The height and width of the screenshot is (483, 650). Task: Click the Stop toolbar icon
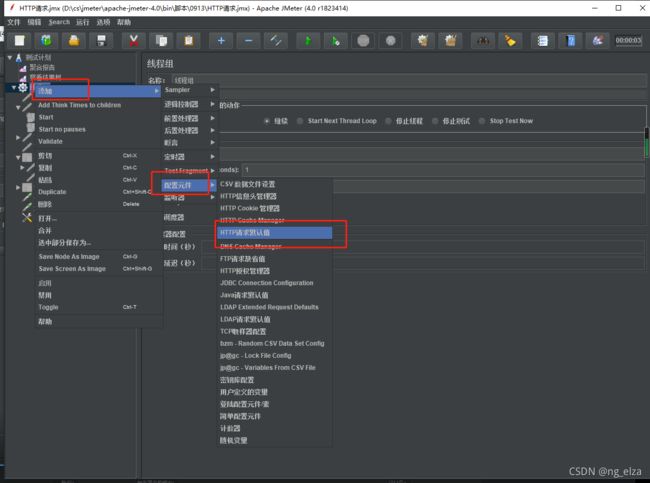[363, 41]
